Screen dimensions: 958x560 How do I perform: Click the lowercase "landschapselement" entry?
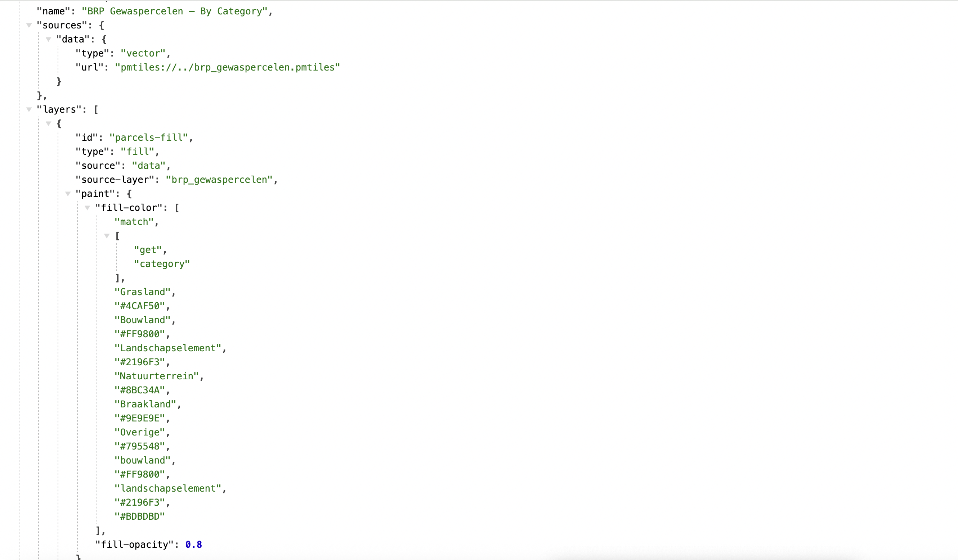coord(168,489)
